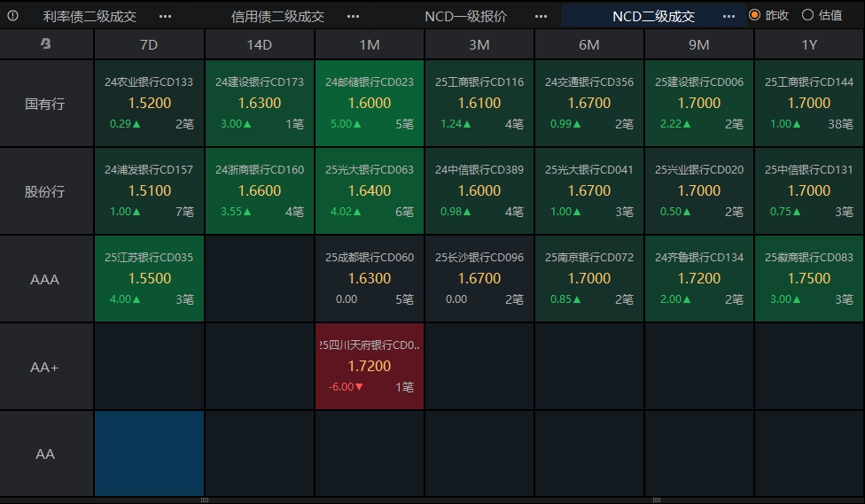Open more options for NCD二级成交 tab
The height and width of the screenshot is (504, 865).
point(729,17)
